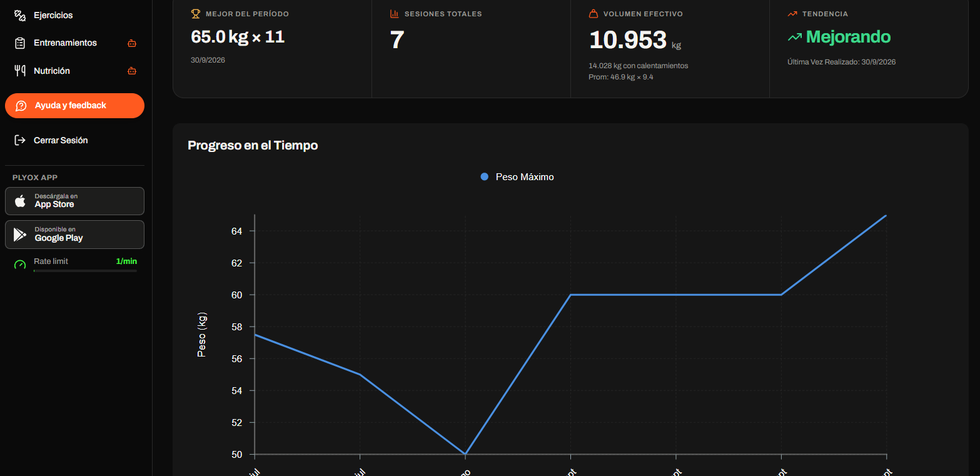The width and height of the screenshot is (980, 476).
Task: Click the 30/9/2026 date under the best lift
Action: (208, 60)
